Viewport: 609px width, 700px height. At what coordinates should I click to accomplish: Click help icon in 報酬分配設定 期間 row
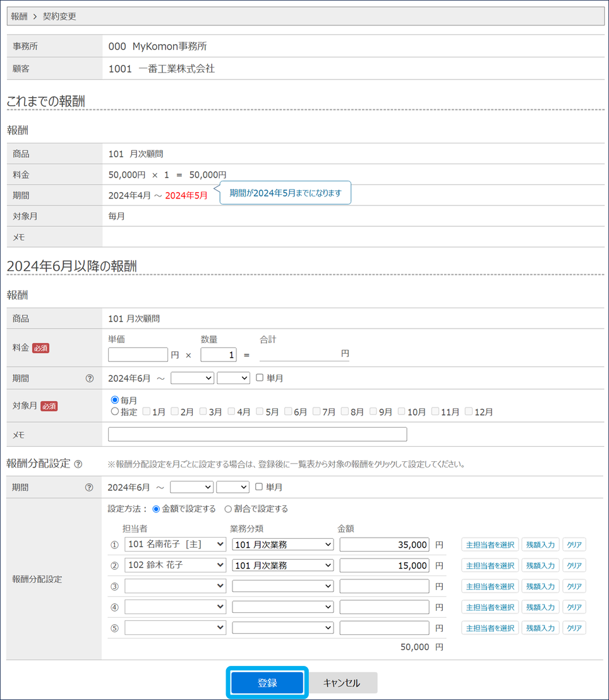click(x=89, y=487)
